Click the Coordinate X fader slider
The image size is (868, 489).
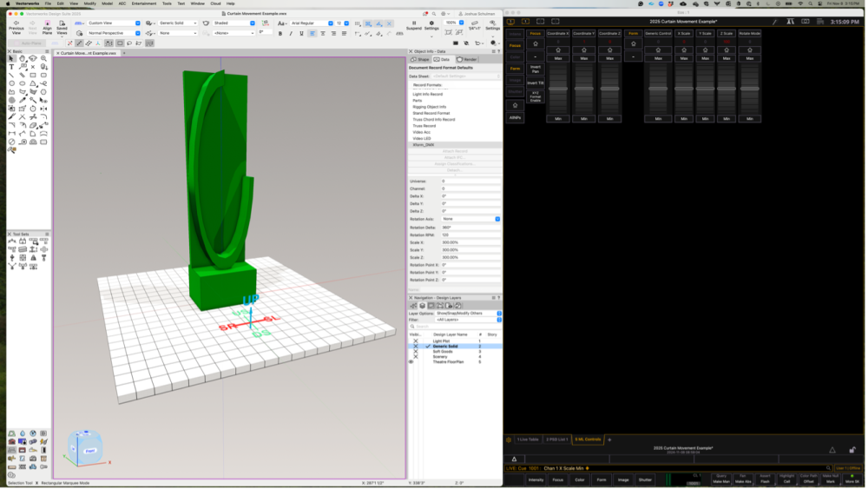pyautogui.click(x=560, y=89)
